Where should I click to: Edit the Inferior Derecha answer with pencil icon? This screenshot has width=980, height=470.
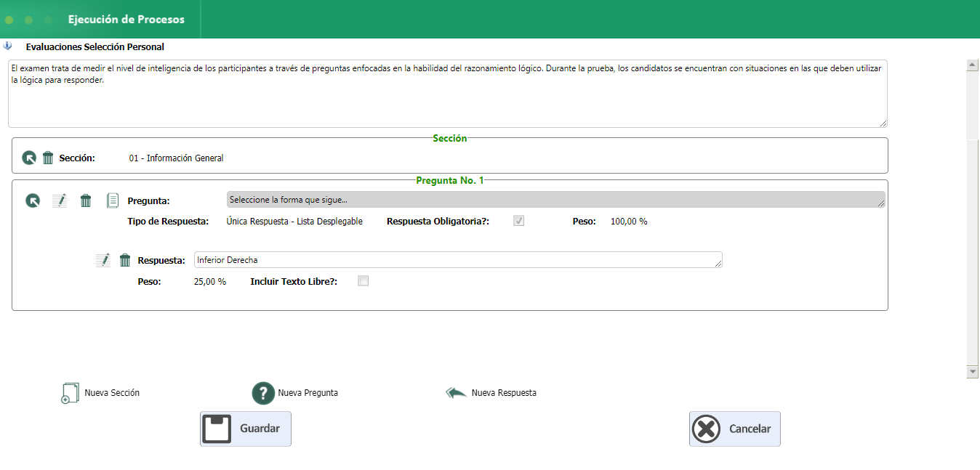point(103,260)
